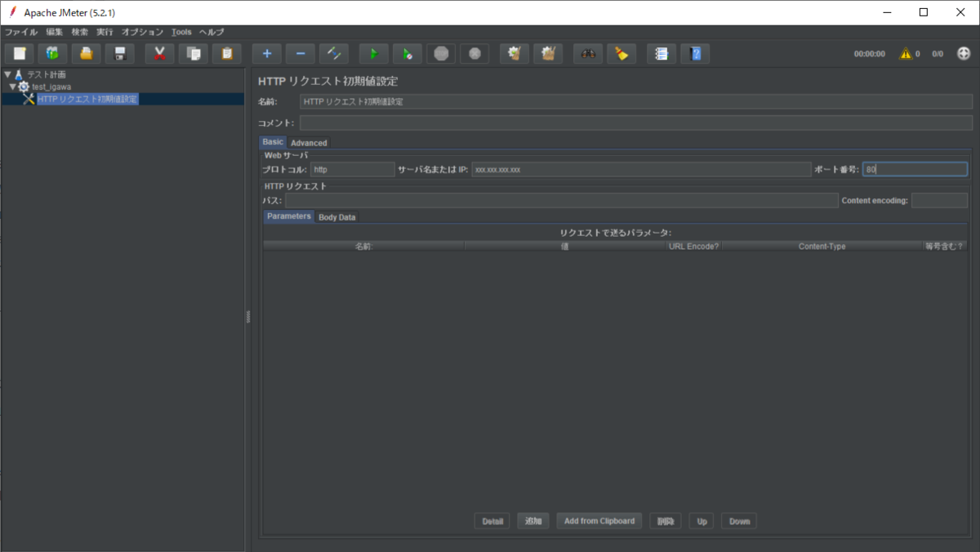Click the Paste clipboard icon

point(227,54)
